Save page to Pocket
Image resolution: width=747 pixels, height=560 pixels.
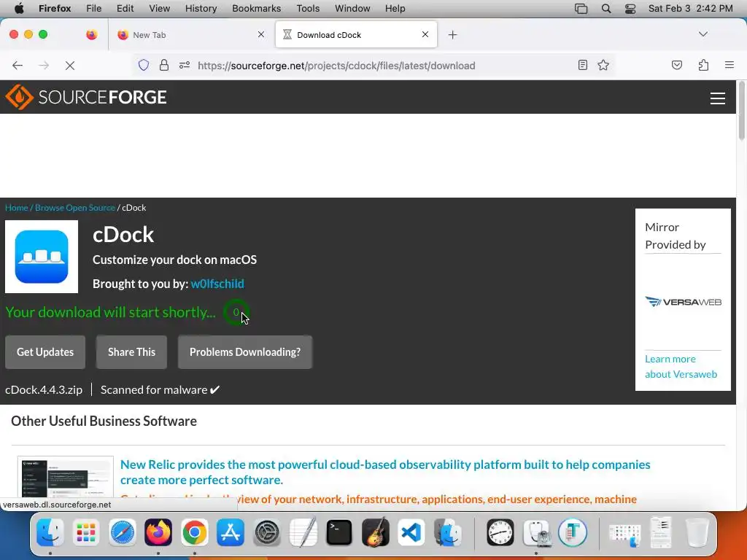676,65
